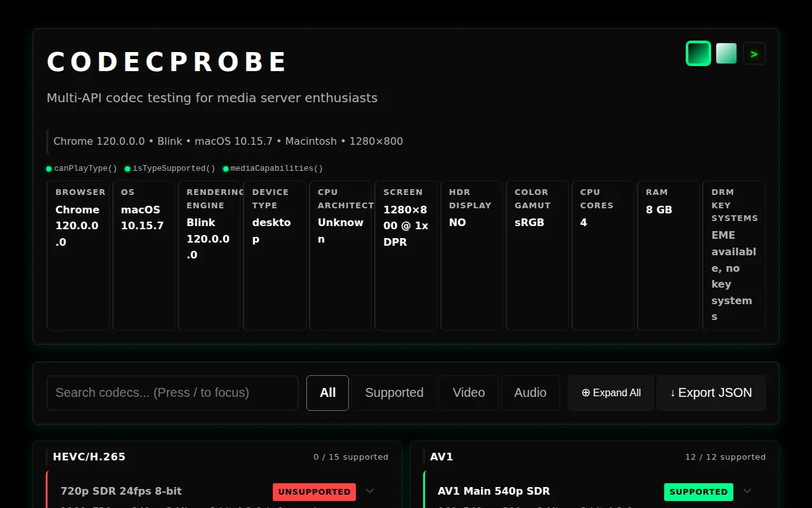Click the 12 / 12 supported count
Viewport: 812px width, 508px height.
pos(725,457)
